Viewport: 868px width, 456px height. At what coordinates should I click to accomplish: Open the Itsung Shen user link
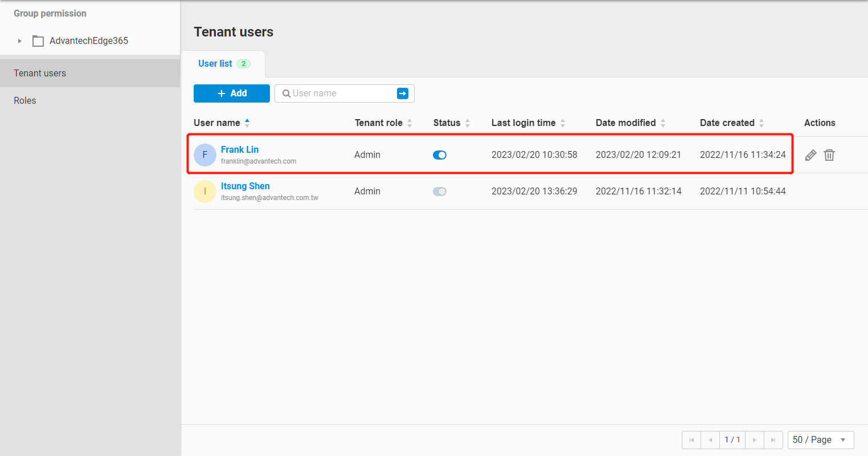245,186
